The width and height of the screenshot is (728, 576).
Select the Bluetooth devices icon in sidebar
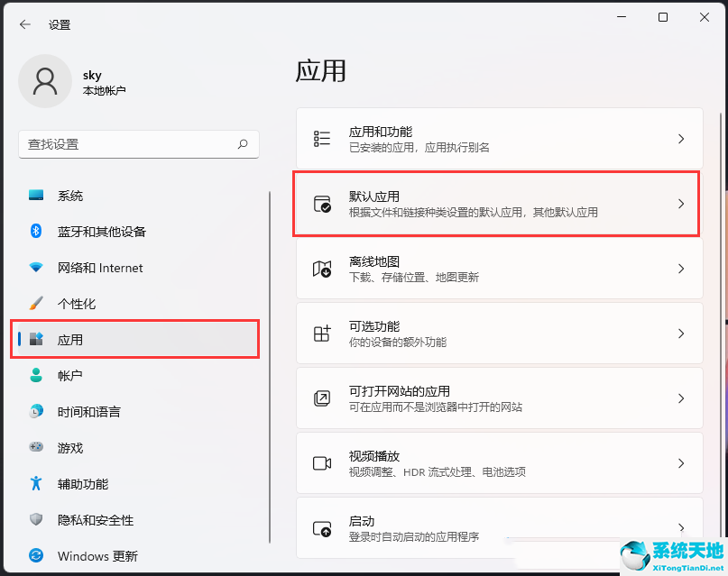(36, 232)
